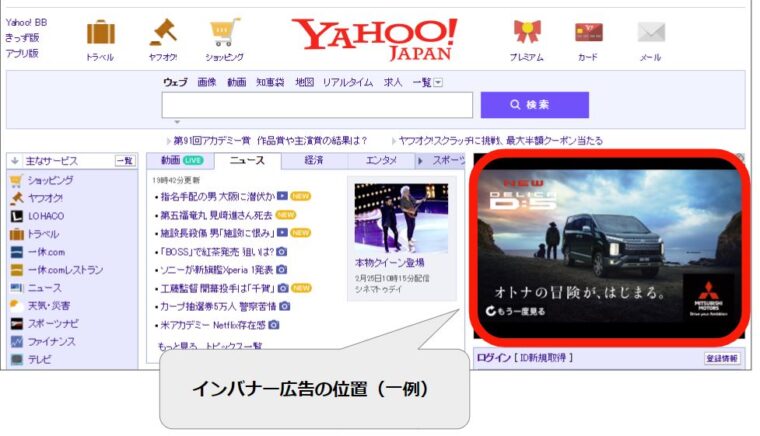This screenshot has width=760, height=436.
Task: Expand the 一覧 dropdown next to 求人
Action: click(x=438, y=83)
